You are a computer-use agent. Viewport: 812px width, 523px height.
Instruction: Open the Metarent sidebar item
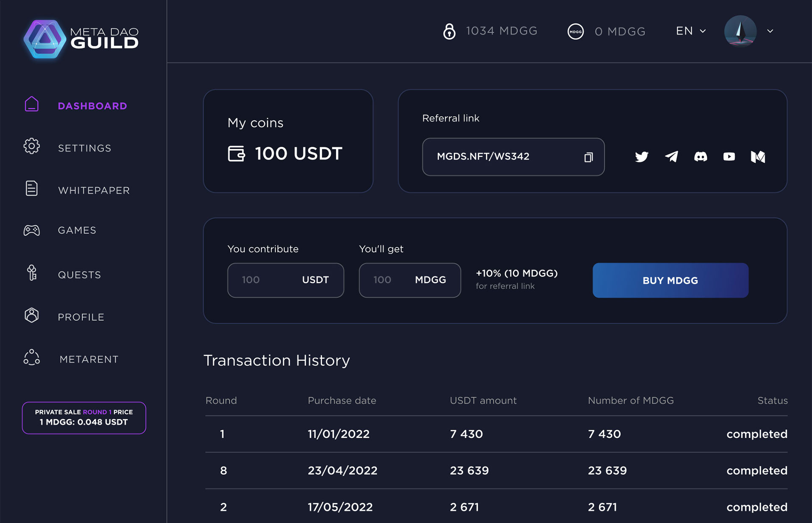tap(89, 359)
